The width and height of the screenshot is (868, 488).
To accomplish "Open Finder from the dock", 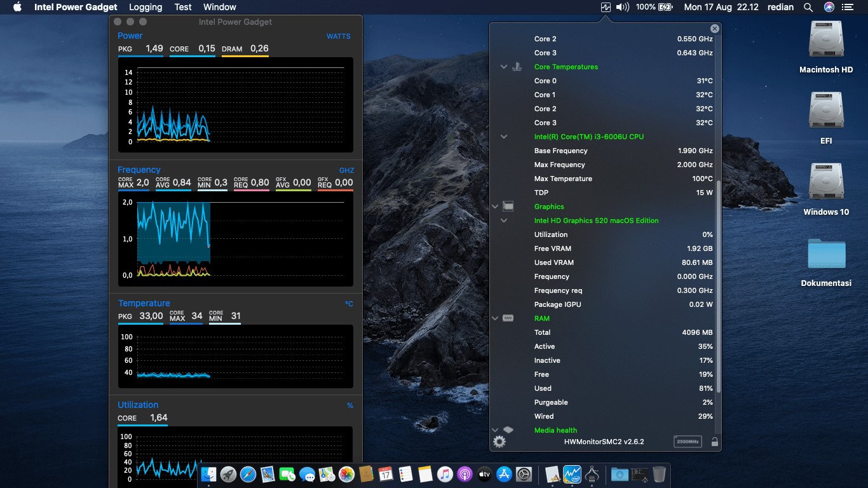I will (x=209, y=474).
